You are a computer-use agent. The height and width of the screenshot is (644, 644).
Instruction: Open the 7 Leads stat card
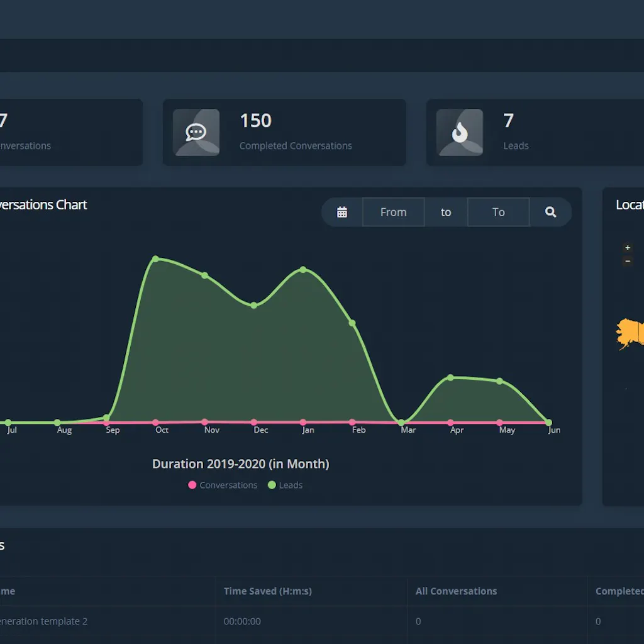[x=535, y=132]
